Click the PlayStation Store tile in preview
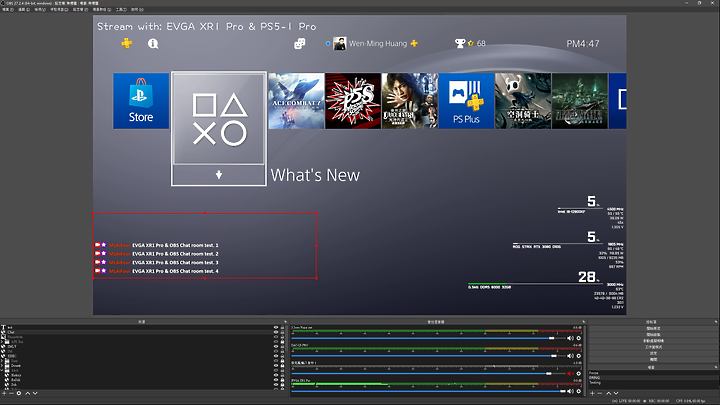The image size is (720, 405). click(x=141, y=101)
